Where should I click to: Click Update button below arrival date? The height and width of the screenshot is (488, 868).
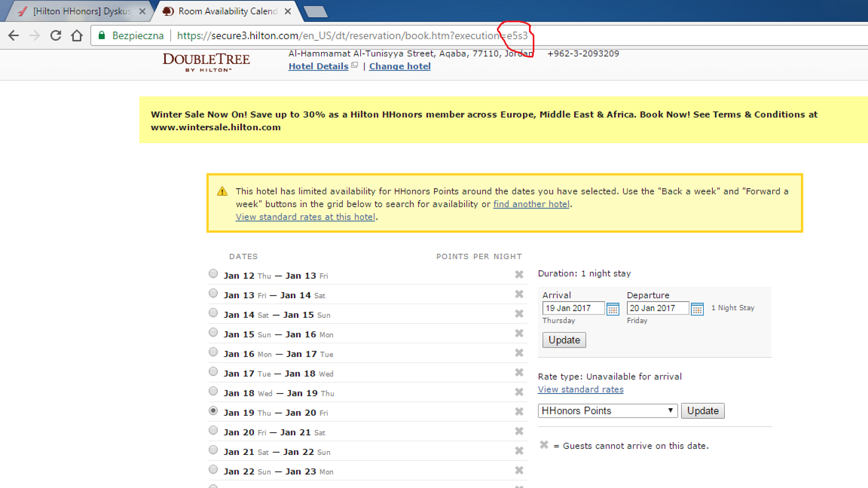click(564, 340)
